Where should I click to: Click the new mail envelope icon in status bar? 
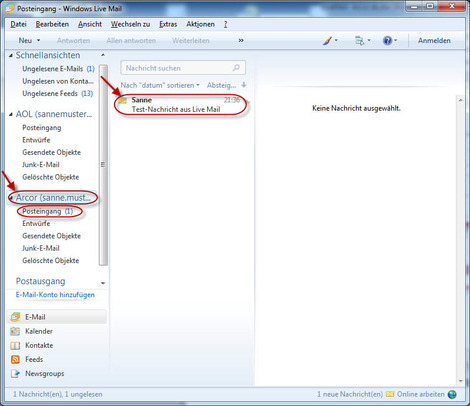[x=390, y=394]
